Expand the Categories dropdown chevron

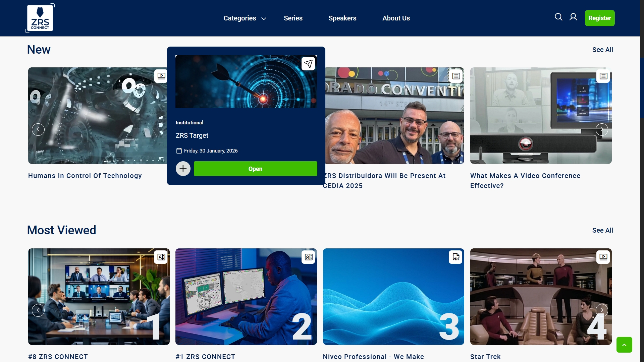pyautogui.click(x=264, y=19)
